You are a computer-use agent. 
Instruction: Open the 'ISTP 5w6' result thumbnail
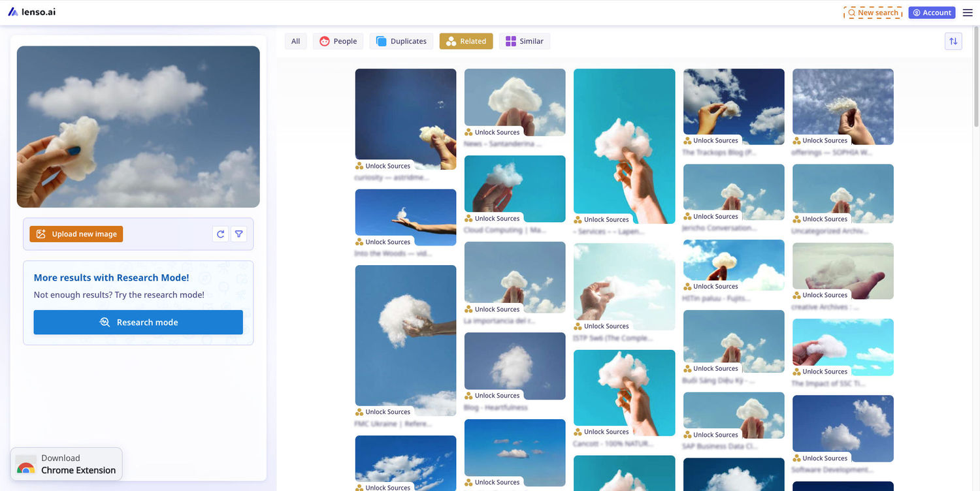click(x=625, y=287)
